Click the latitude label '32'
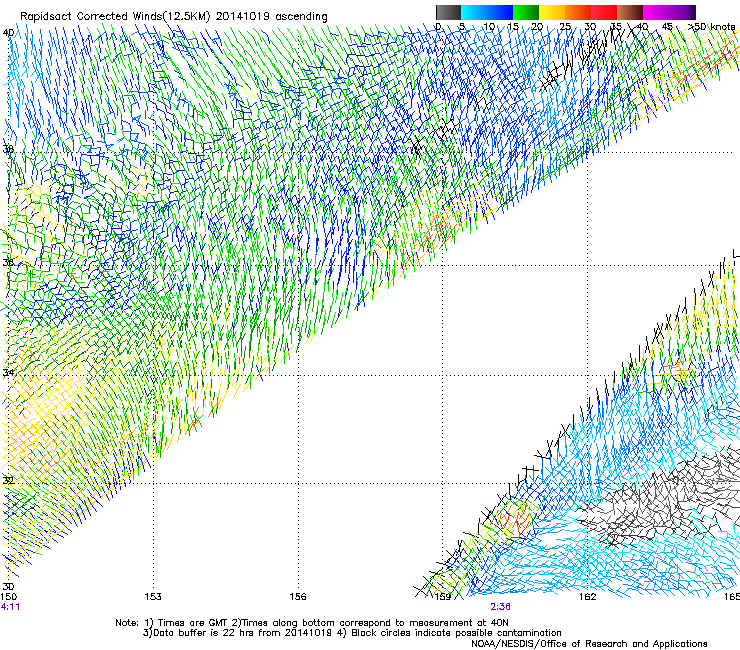Viewport: 740px width, 650px height. click(x=8, y=481)
